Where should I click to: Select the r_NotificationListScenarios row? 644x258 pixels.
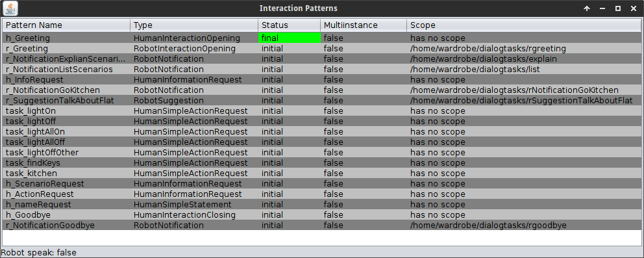coord(322,70)
